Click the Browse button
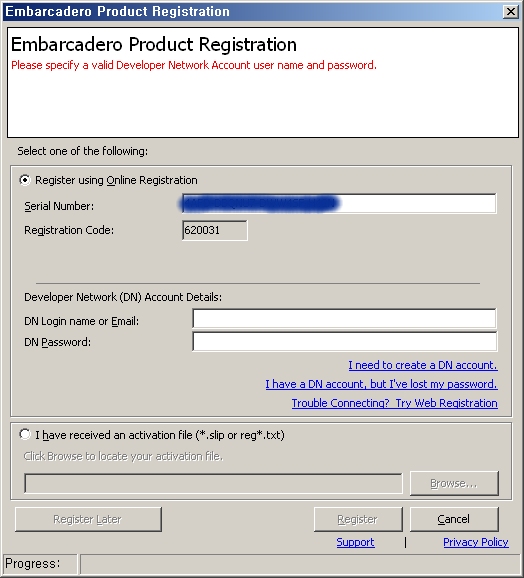The height and width of the screenshot is (578, 524). point(454,483)
